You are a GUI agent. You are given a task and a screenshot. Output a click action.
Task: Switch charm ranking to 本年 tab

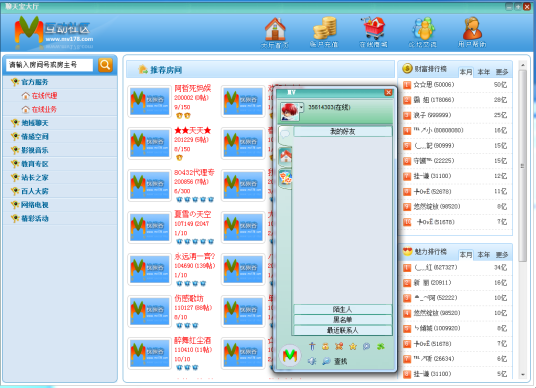coord(484,255)
